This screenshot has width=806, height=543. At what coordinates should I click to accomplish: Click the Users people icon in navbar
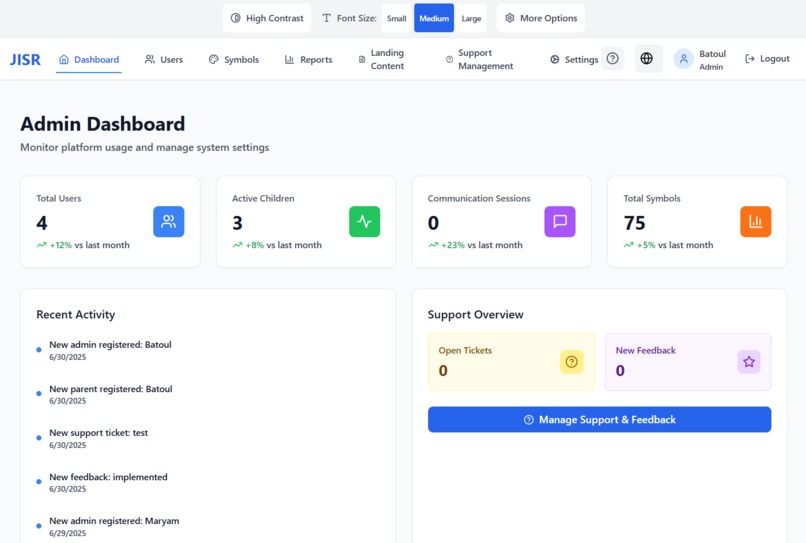click(150, 60)
